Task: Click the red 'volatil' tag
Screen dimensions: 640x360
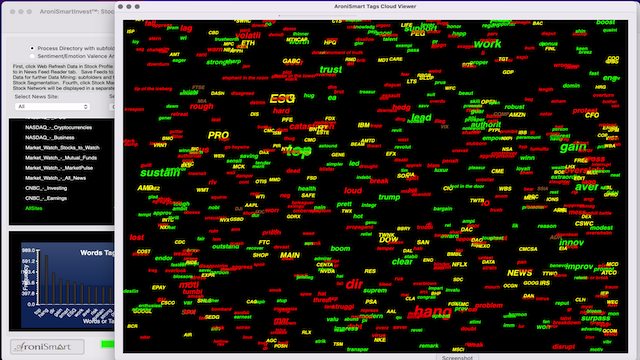Action: pyautogui.click(x=248, y=35)
